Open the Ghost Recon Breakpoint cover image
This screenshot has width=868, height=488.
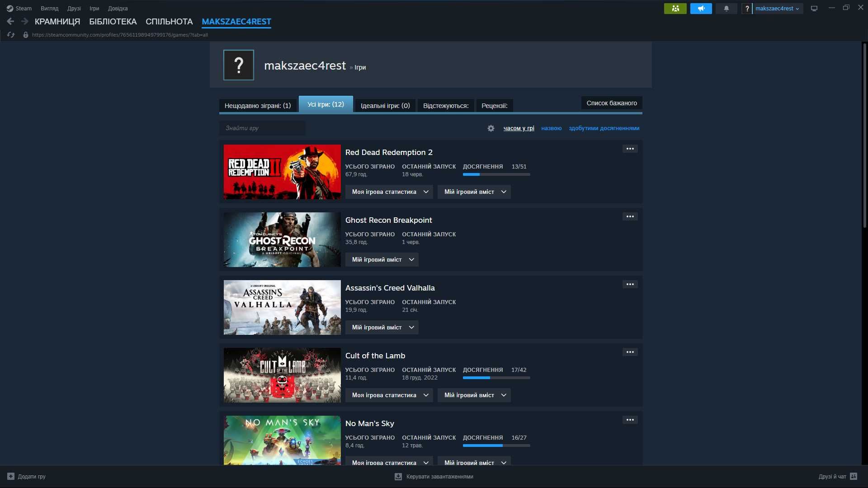tap(282, 239)
